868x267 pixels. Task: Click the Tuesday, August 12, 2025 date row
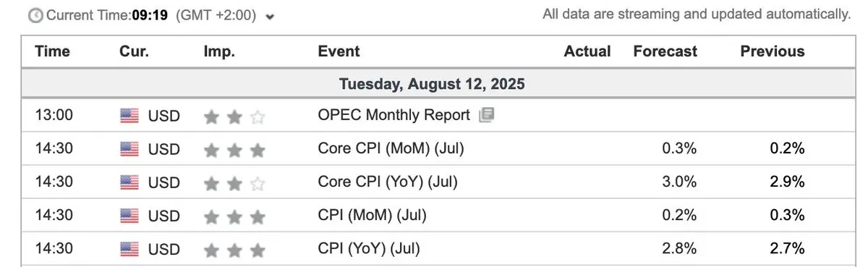[432, 84]
